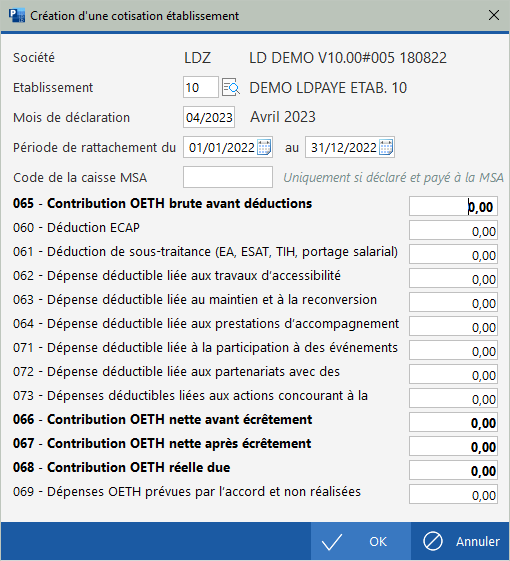Click the Etablissement number field
The width and height of the screenshot is (510, 561).
(x=201, y=87)
